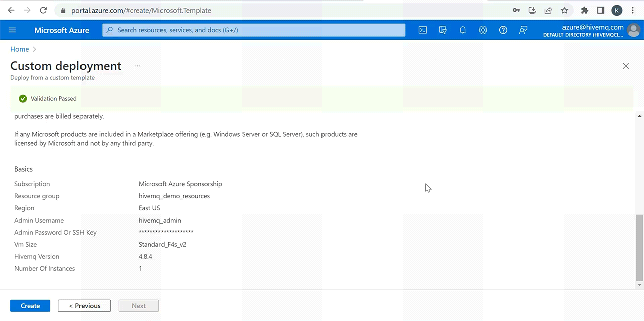View notifications bell in Azure header
644x321 pixels.
tap(463, 30)
